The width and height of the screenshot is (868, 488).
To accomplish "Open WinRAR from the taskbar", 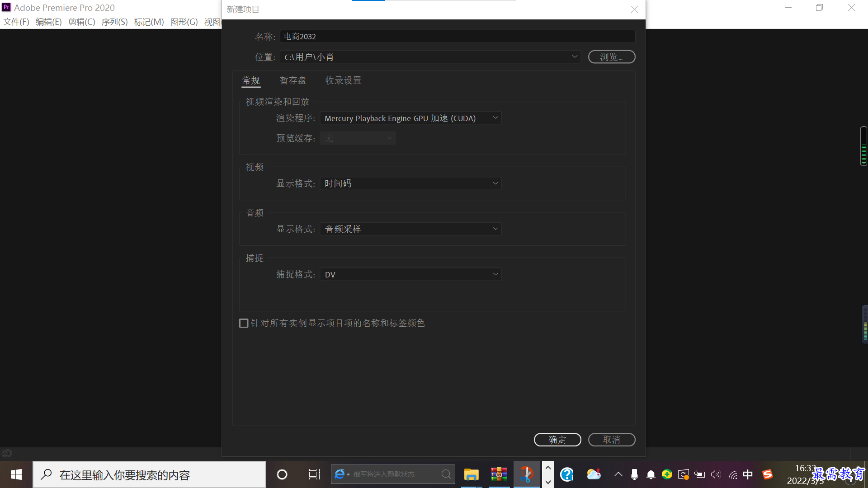I will point(499,474).
